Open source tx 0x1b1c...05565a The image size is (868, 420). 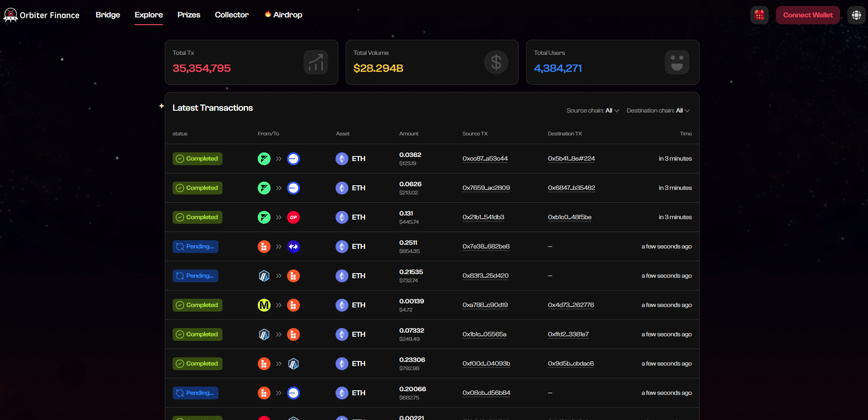pos(484,334)
